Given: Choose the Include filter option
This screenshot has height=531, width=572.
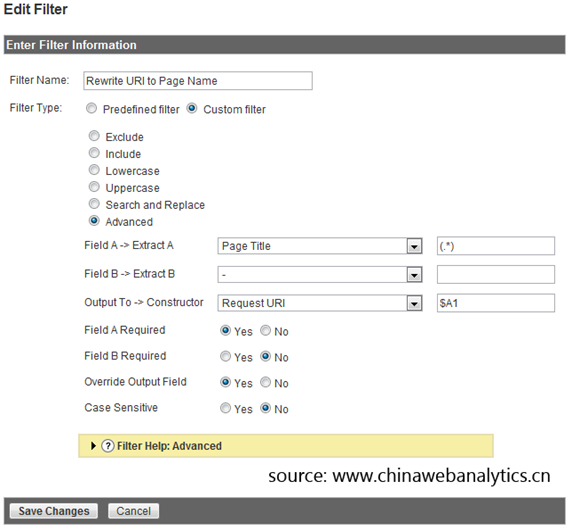Looking at the screenshot, I should (94, 153).
